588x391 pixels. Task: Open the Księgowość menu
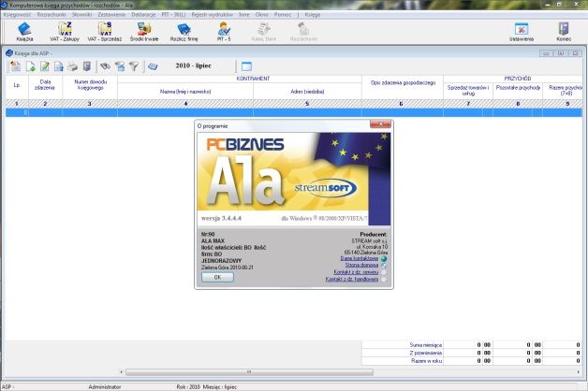[17, 15]
